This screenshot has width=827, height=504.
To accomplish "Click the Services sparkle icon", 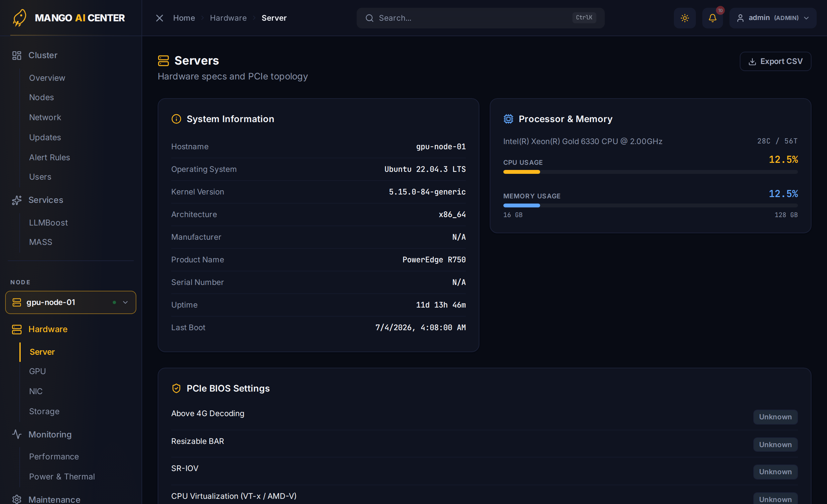I will click(16, 200).
